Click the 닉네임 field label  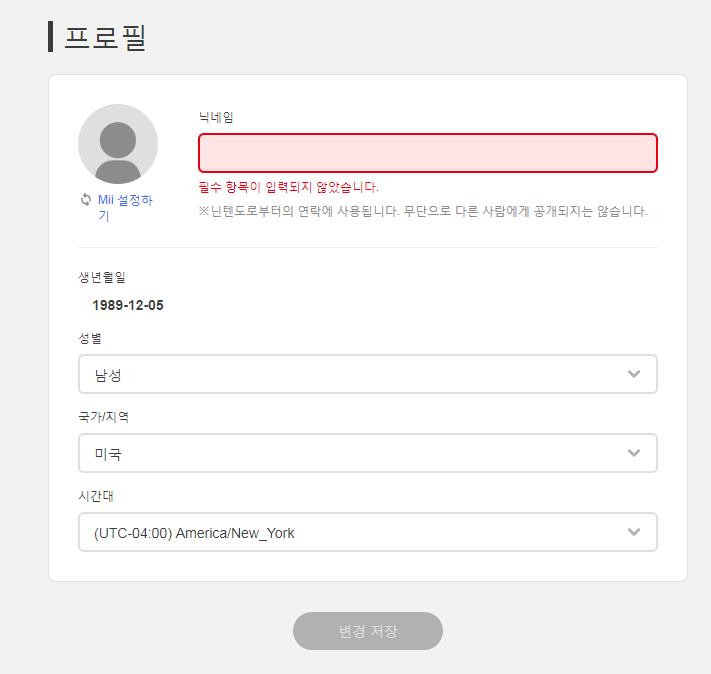[x=216, y=117]
